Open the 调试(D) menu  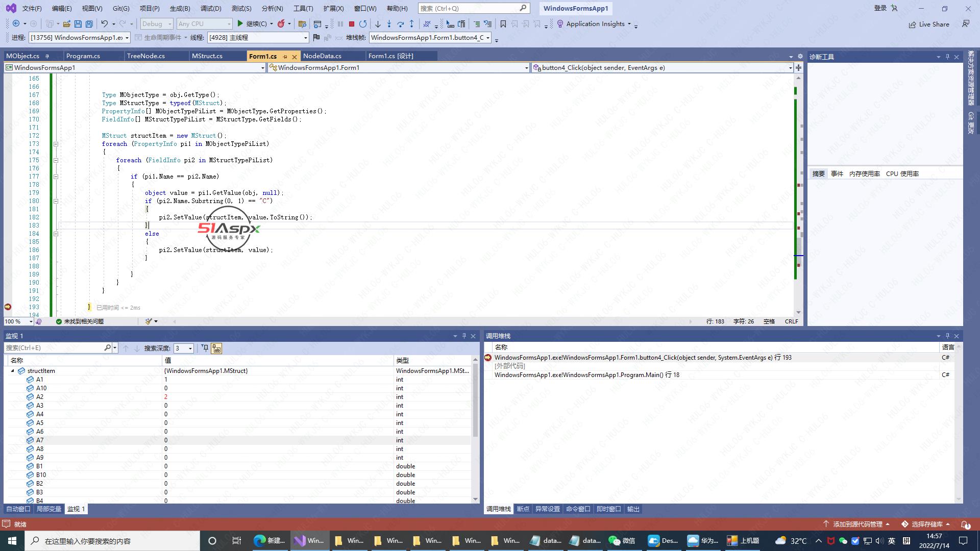210,8
